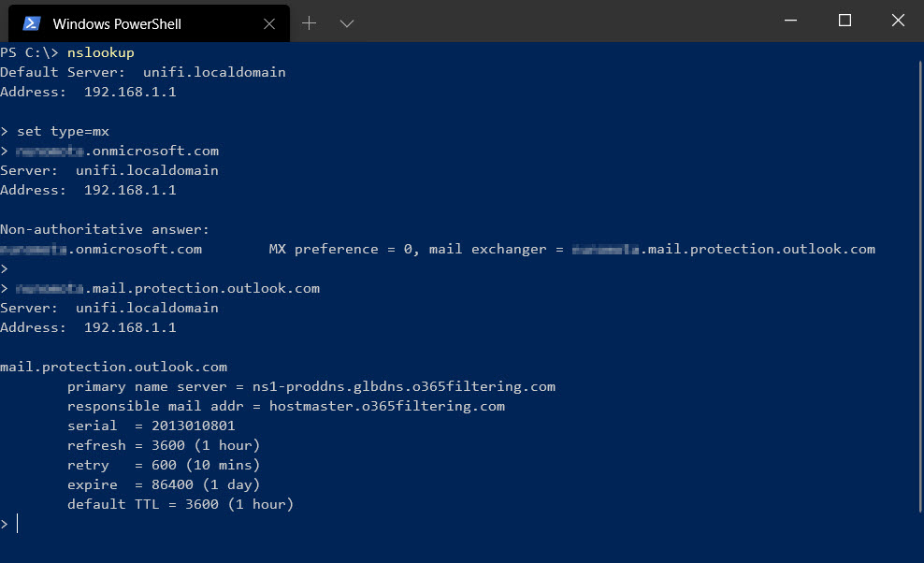Screen dimensions: 924x563
Task: Click the unifi.localdomain server name
Action: click(x=214, y=71)
